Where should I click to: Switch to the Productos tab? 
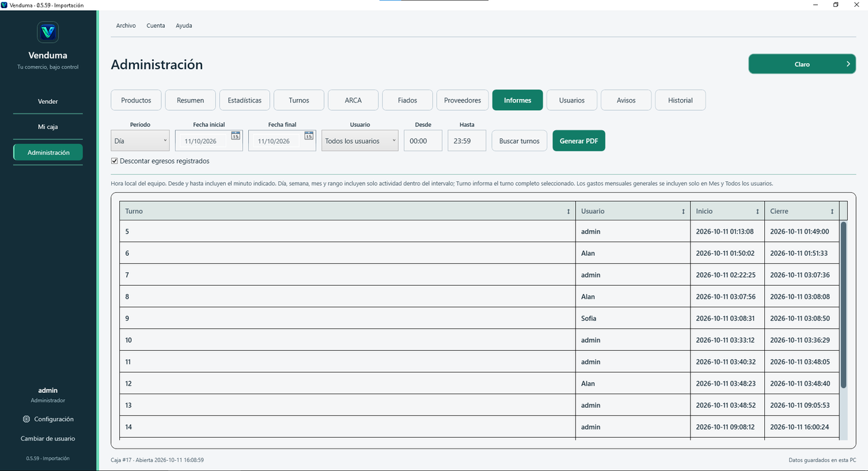tap(136, 100)
